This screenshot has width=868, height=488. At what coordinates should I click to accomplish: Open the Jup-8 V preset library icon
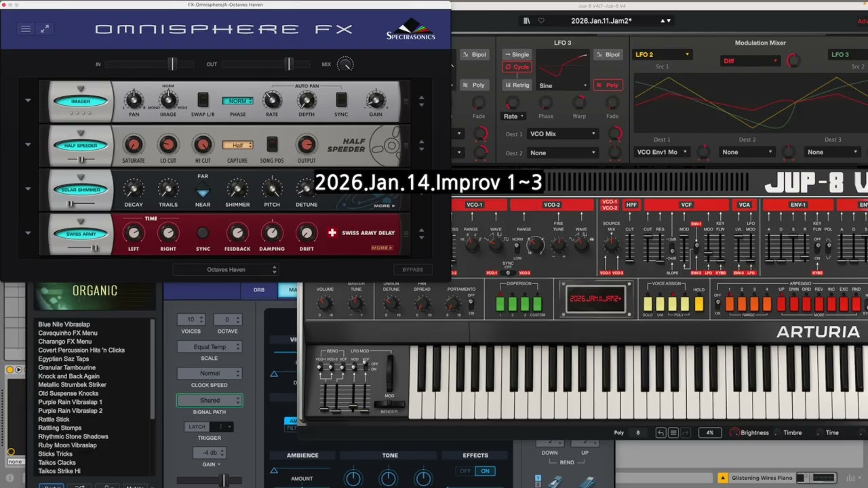point(527,21)
